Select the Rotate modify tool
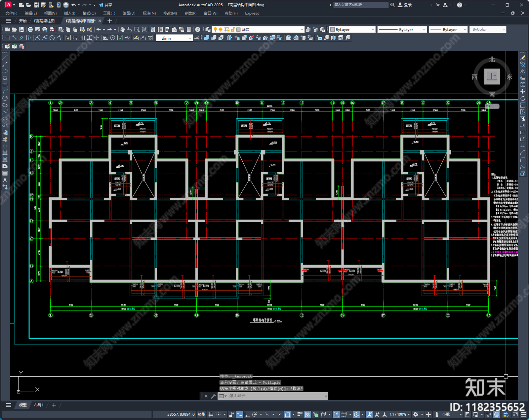The height and width of the screenshot is (420, 529). pyautogui.click(x=523, y=98)
